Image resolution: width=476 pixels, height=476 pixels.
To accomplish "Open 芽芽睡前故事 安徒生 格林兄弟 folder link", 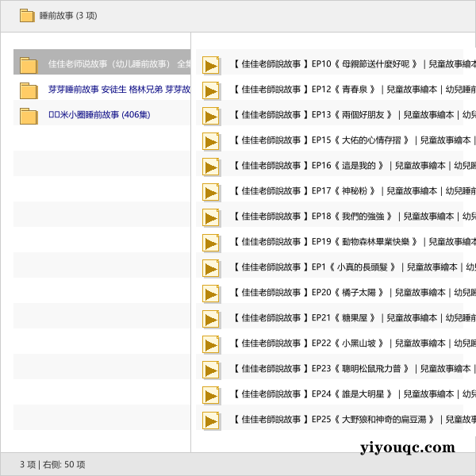I will coord(119,90).
